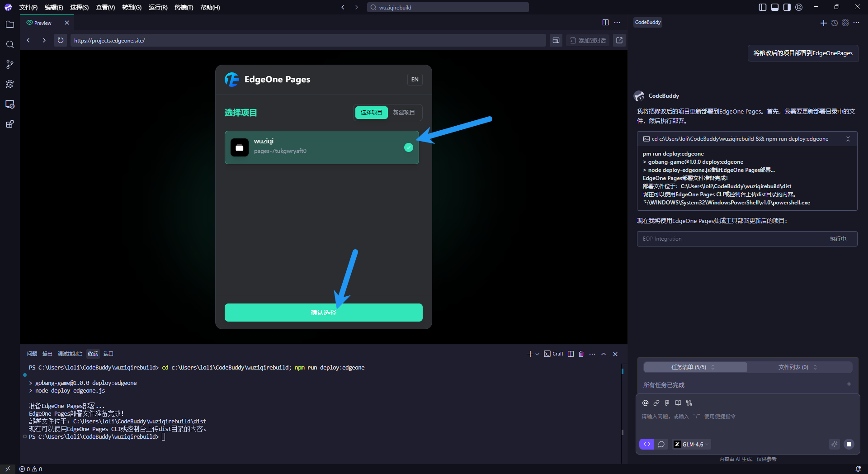This screenshot has width=868, height=474.
Task: Click the preview URL address field
Action: click(307, 40)
